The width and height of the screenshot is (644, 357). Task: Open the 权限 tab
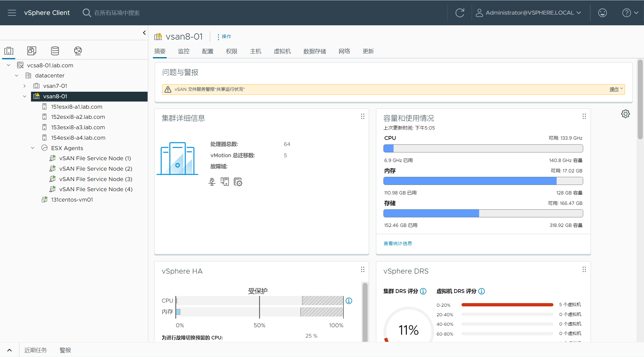[232, 51]
